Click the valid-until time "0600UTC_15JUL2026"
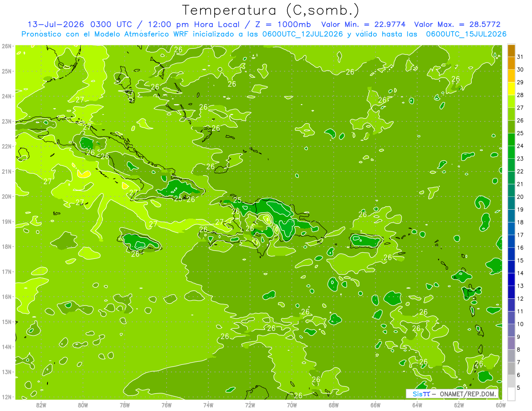 (466, 34)
